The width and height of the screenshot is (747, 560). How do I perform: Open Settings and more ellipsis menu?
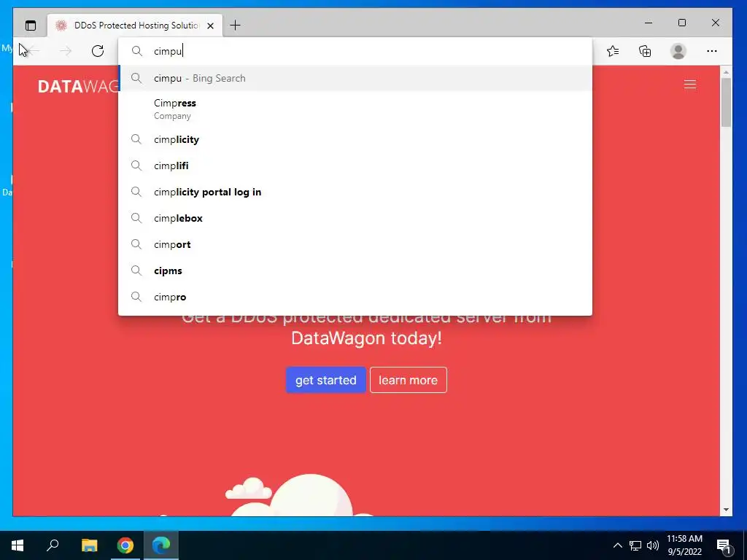click(712, 51)
